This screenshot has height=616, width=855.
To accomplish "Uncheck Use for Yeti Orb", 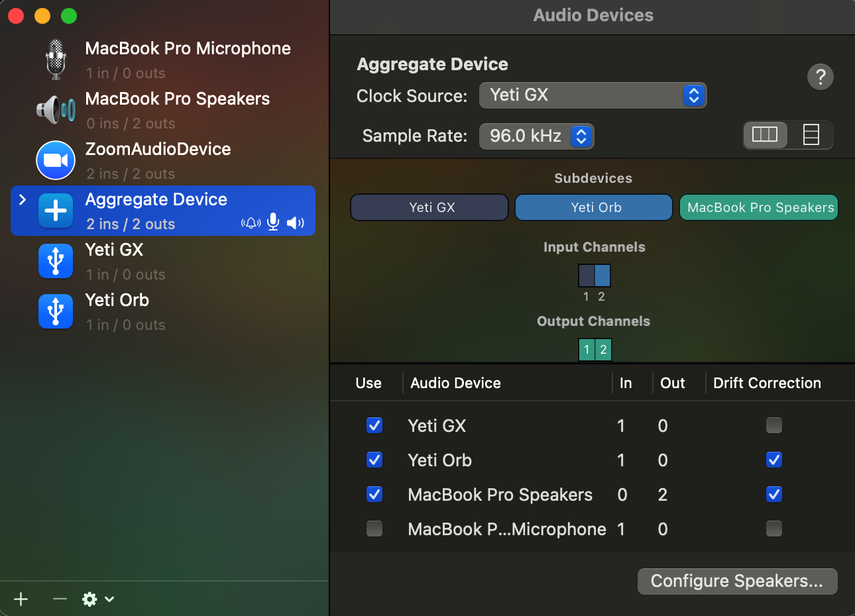I will coord(374,460).
